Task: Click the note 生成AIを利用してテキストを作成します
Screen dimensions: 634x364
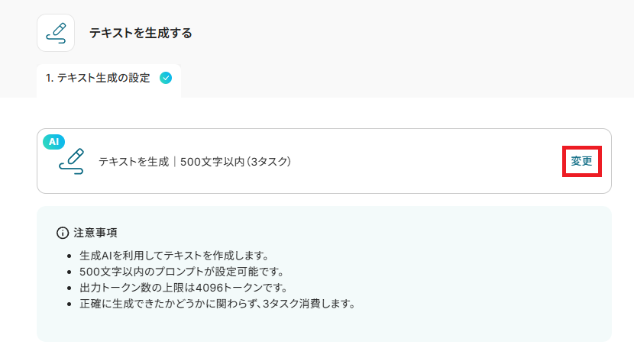Action: tap(174, 256)
